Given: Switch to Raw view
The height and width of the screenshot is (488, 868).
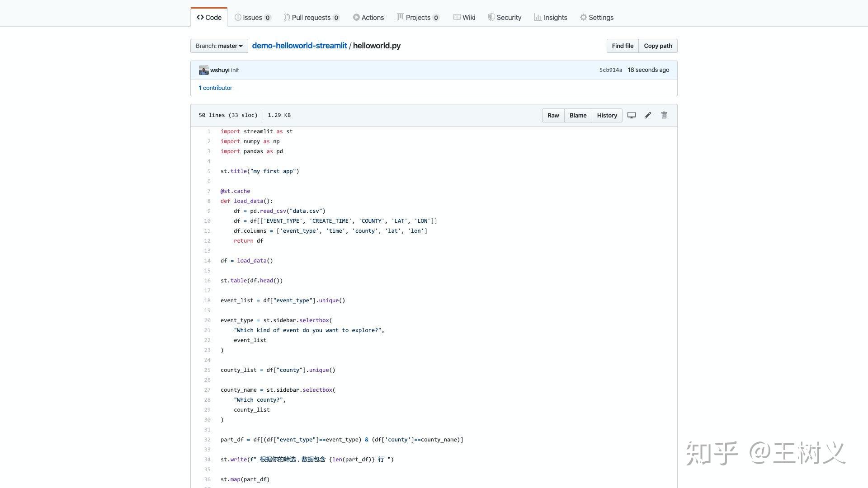Looking at the screenshot, I should [x=553, y=115].
